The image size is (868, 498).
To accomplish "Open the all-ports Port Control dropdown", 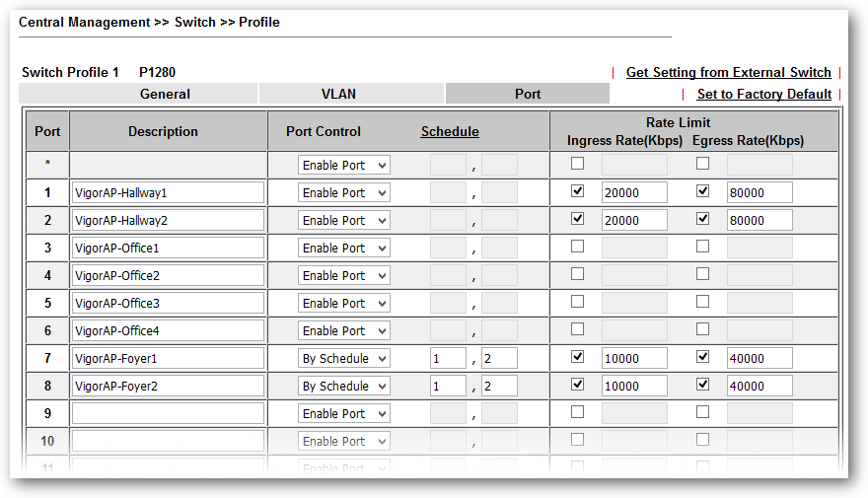I will pos(343,166).
